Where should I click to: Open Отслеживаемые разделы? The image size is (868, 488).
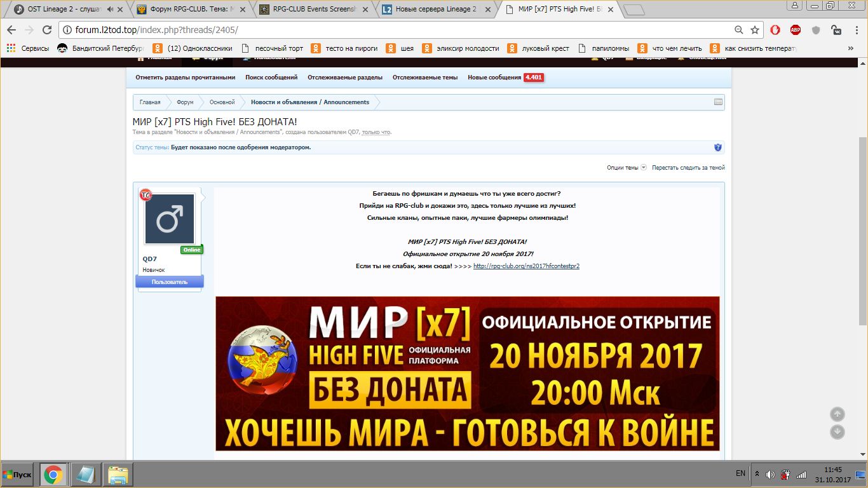[x=345, y=78]
